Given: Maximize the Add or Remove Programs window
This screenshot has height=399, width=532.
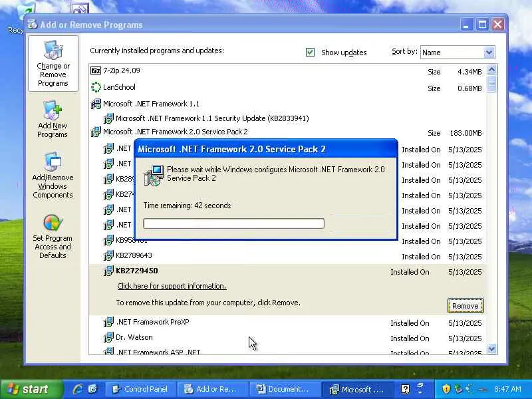Looking at the screenshot, I should (482, 25).
